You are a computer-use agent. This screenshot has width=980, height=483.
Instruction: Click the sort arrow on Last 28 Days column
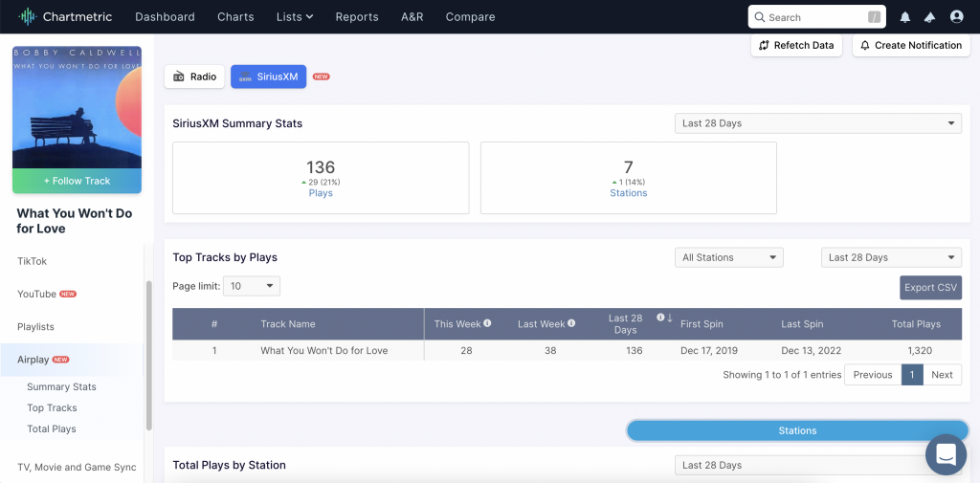coord(670,318)
